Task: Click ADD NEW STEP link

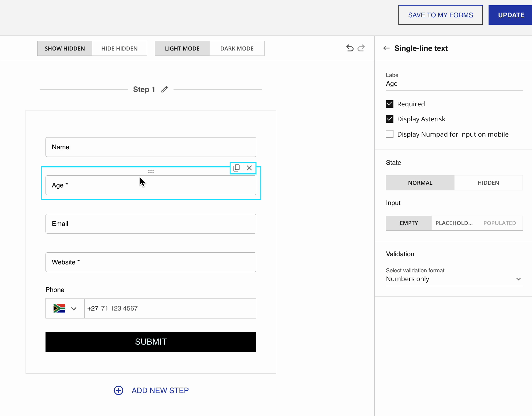Action: (160, 390)
